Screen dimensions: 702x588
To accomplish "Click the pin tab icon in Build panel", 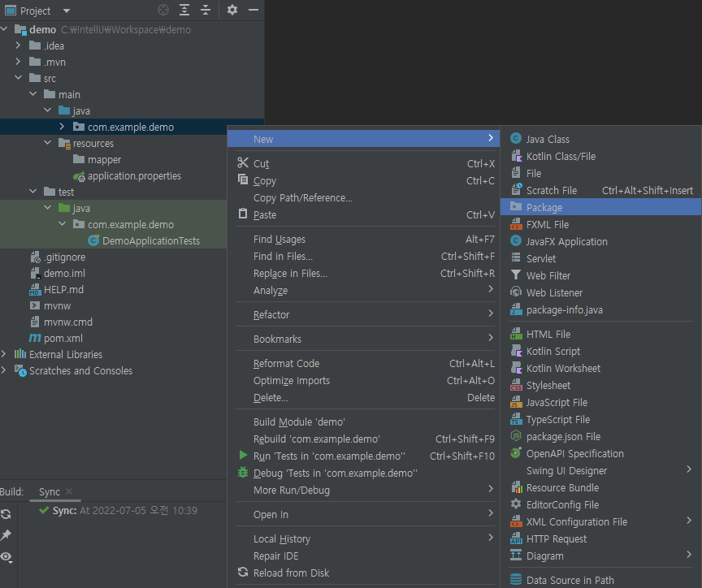I will click(6, 534).
